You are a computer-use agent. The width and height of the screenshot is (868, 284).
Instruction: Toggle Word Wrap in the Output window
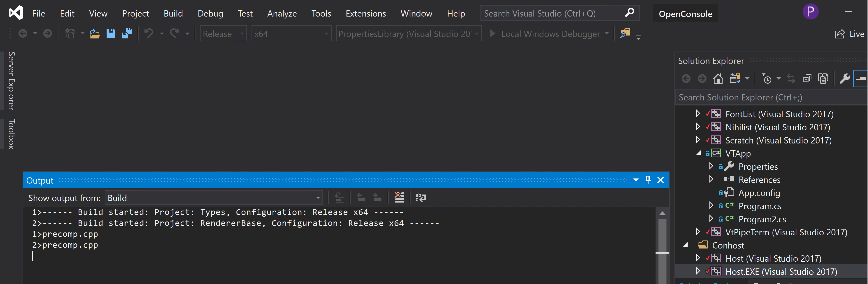(x=421, y=198)
